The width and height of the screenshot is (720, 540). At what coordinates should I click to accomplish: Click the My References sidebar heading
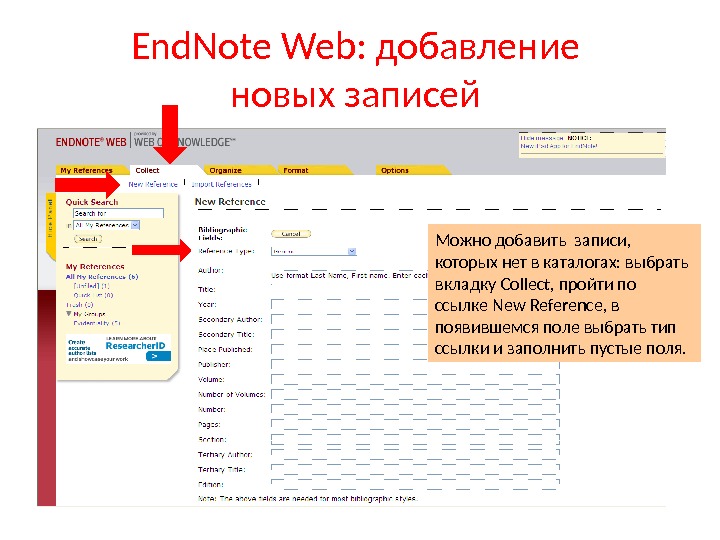(95, 266)
